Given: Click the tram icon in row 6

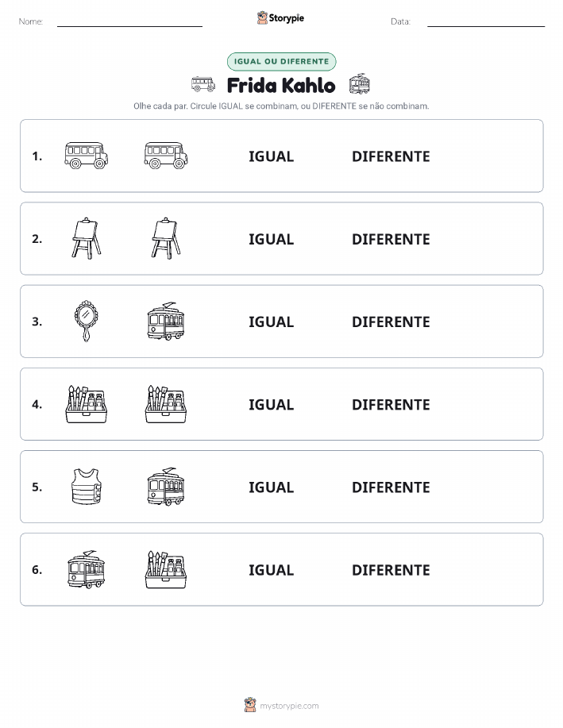Looking at the screenshot, I should coord(87,569).
